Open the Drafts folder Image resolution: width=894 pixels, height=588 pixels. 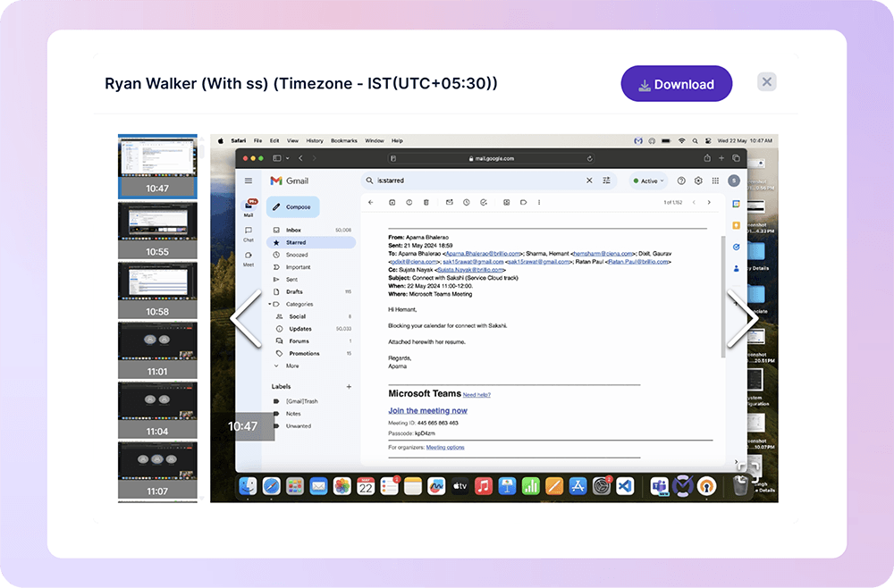click(x=311, y=291)
